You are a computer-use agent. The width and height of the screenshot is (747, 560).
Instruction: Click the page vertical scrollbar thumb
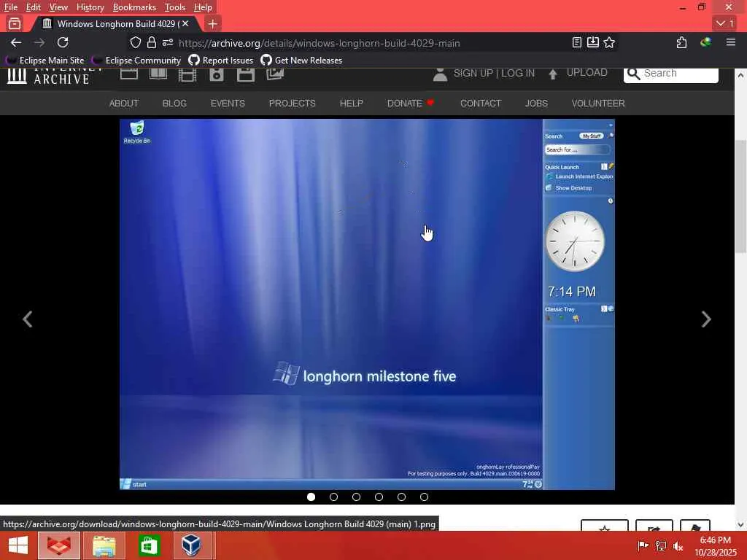(x=740, y=196)
